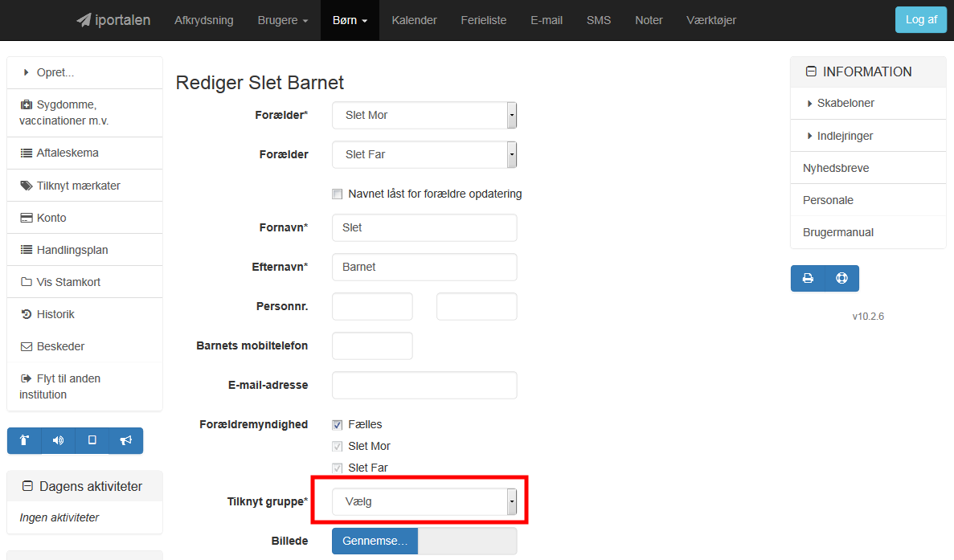Open the Beskeder envelope item
This screenshot has width=954, height=560.
84,346
